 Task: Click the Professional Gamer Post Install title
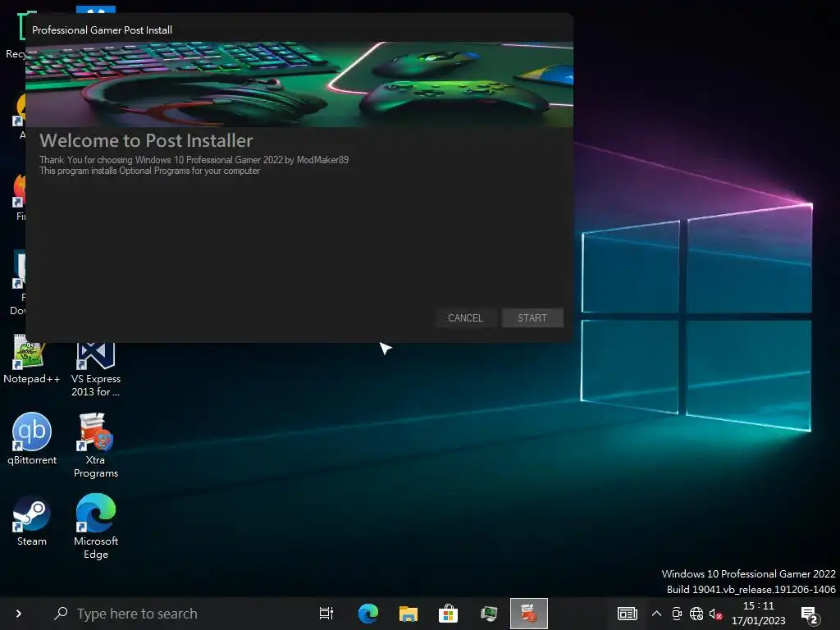102,30
